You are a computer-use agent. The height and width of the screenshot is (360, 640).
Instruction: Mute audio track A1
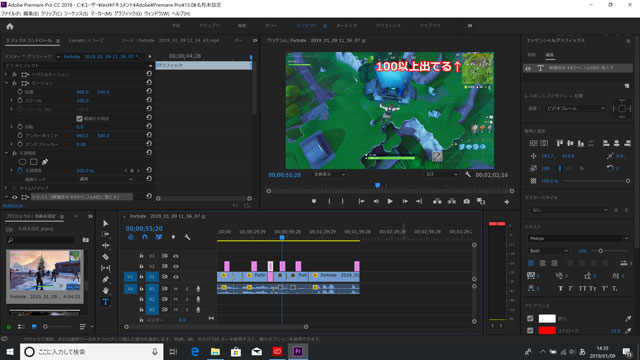[176, 289]
